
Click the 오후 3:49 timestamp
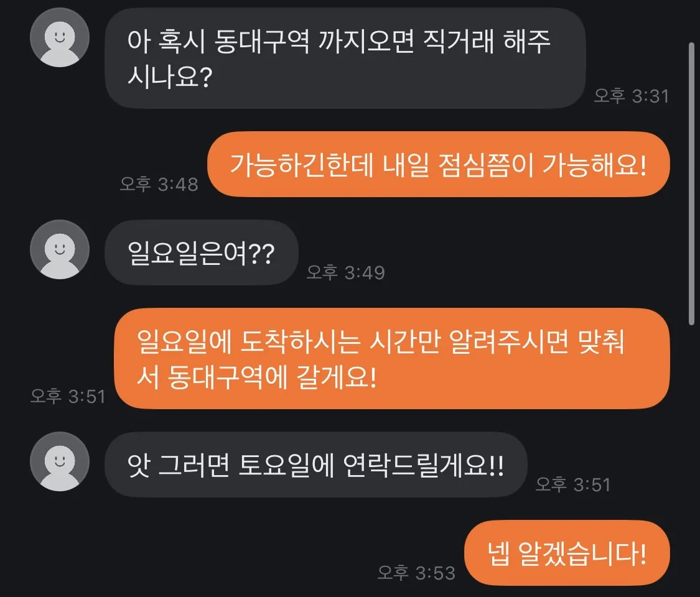pyautogui.click(x=345, y=272)
